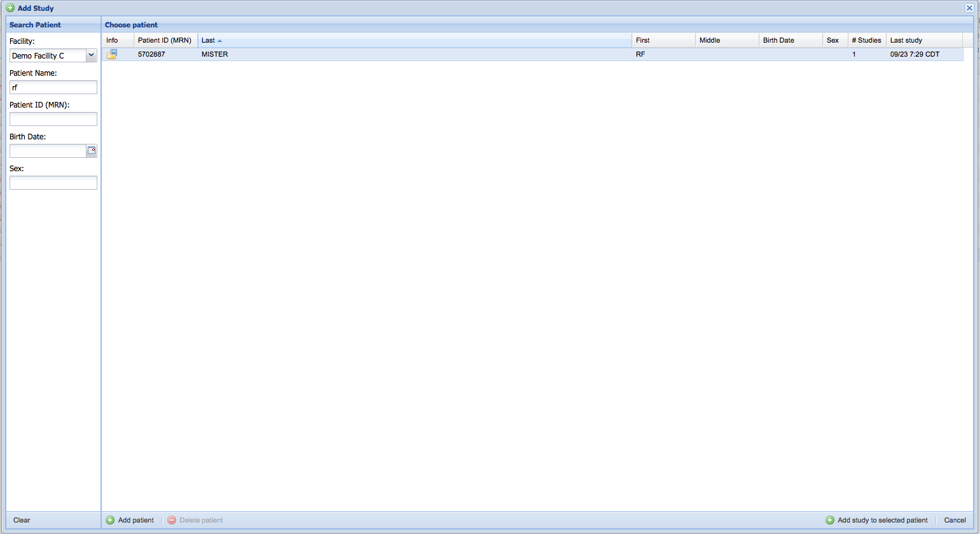Sort by Middle name column header
The image size is (980, 534).
(x=727, y=40)
